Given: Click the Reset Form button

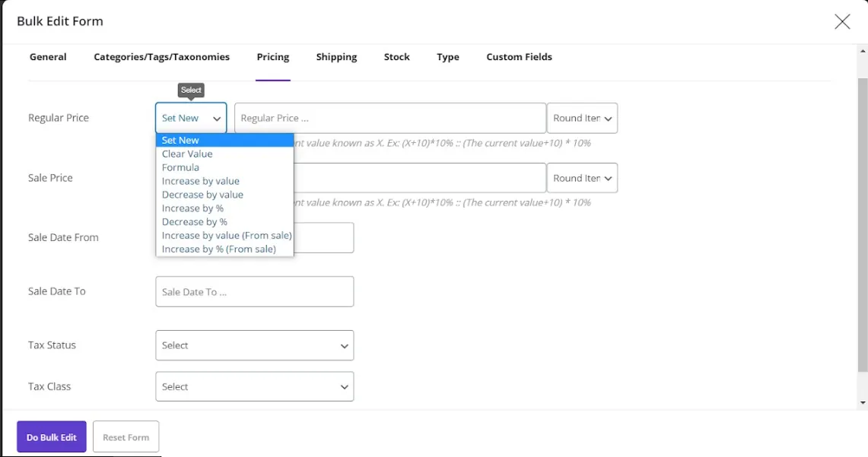Looking at the screenshot, I should 126,436.
